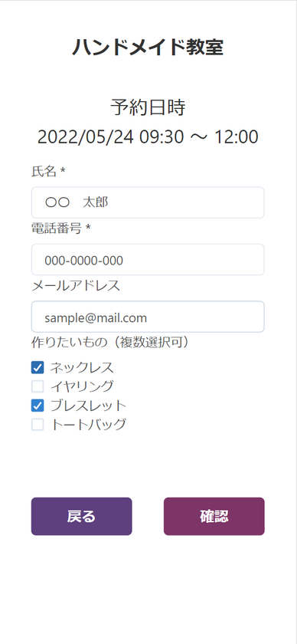Go back with the 戻る button

click(82, 516)
